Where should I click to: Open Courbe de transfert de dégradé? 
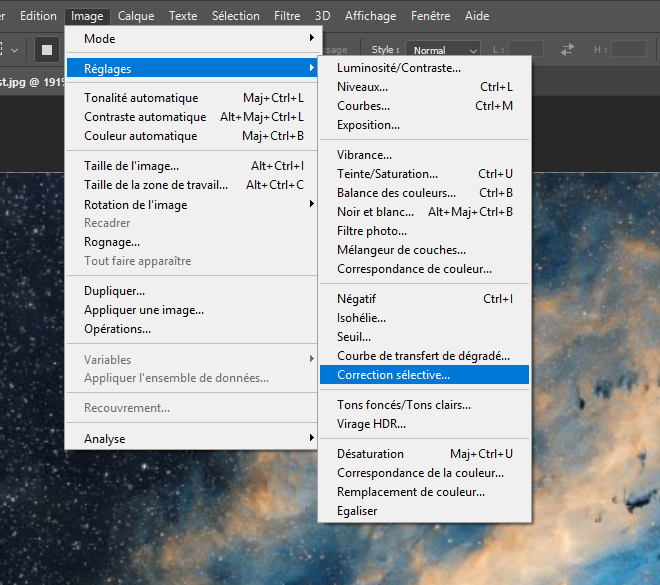(x=424, y=356)
